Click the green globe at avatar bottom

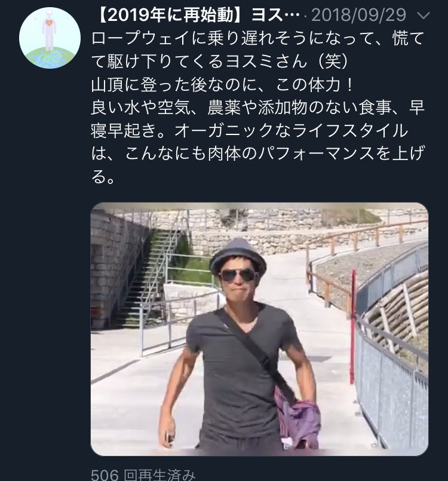[x=50, y=59]
